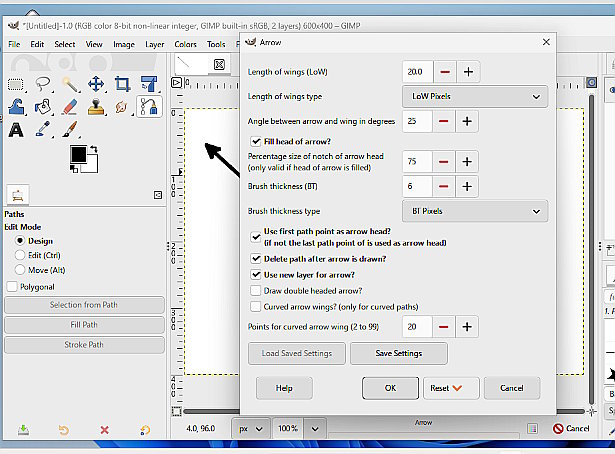Uncheck 'Fill head of arrow?' checkbox
615x454 pixels.
point(256,142)
